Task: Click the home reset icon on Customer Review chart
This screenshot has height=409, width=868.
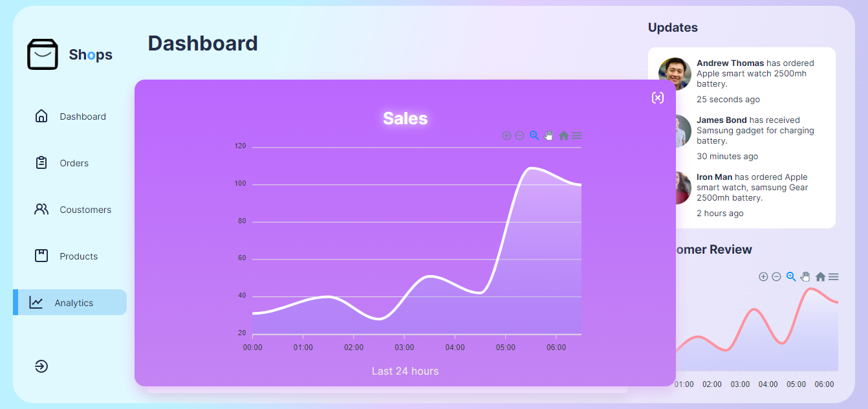Action: coord(820,276)
